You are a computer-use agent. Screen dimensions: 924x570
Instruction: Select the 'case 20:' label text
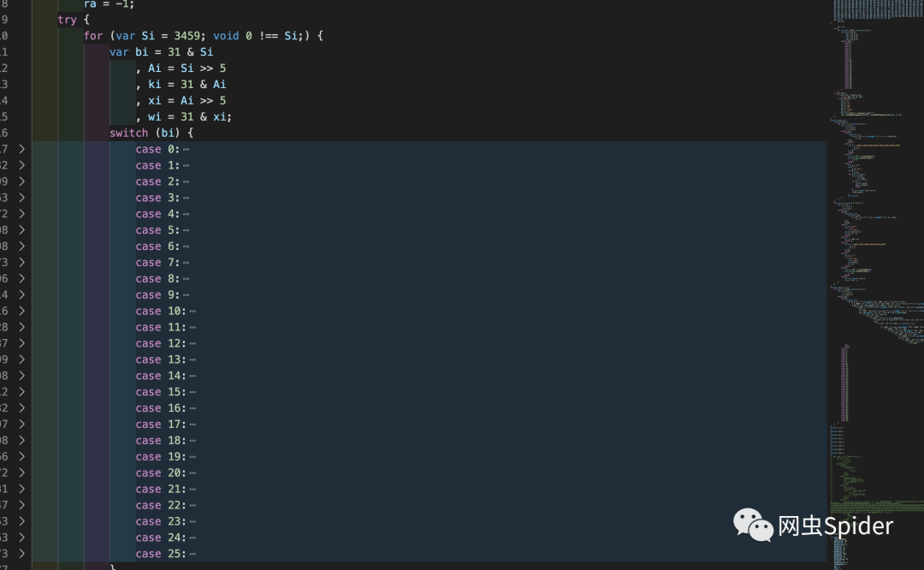pyautogui.click(x=160, y=472)
